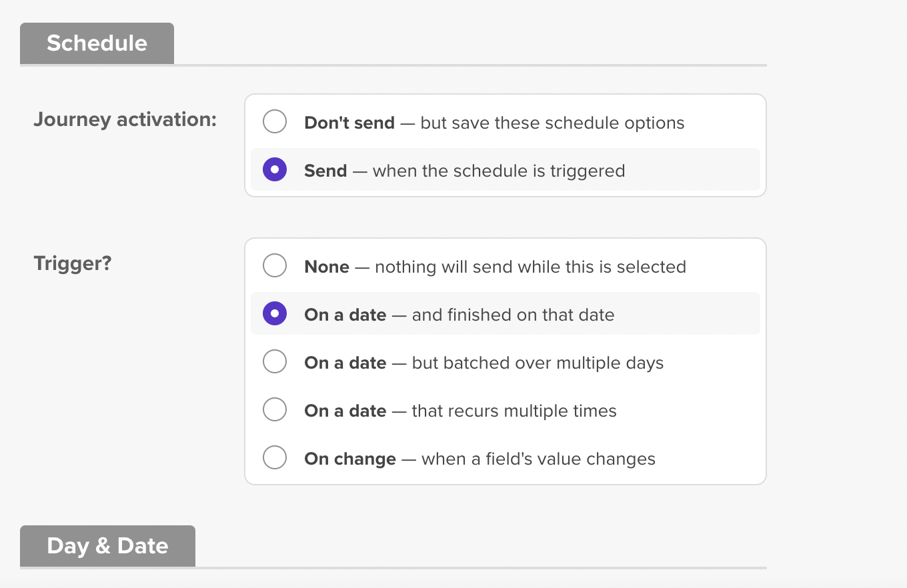Screen dimensions: 907x588
Task: Click the "Journey activation:" field label
Action: [125, 120]
